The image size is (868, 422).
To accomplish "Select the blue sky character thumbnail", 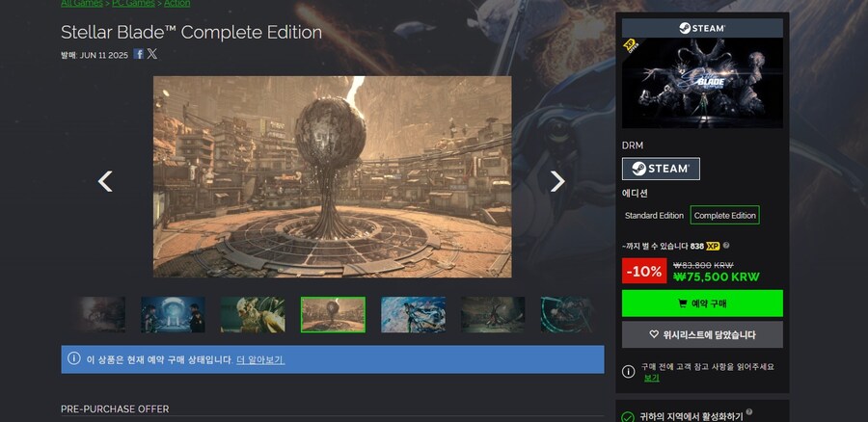I will click(413, 315).
